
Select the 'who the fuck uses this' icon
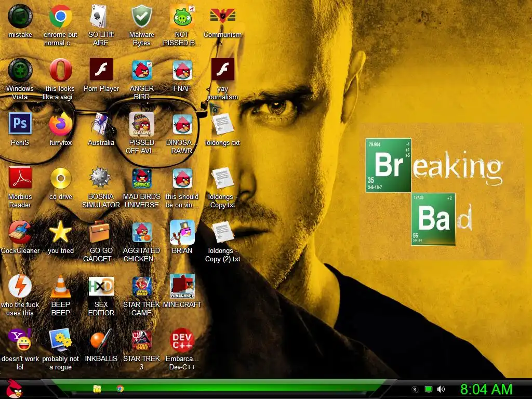[20, 286]
